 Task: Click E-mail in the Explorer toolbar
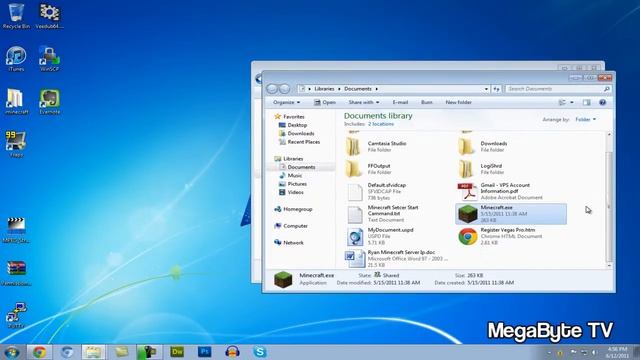pyautogui.click(x=400, y=102)
